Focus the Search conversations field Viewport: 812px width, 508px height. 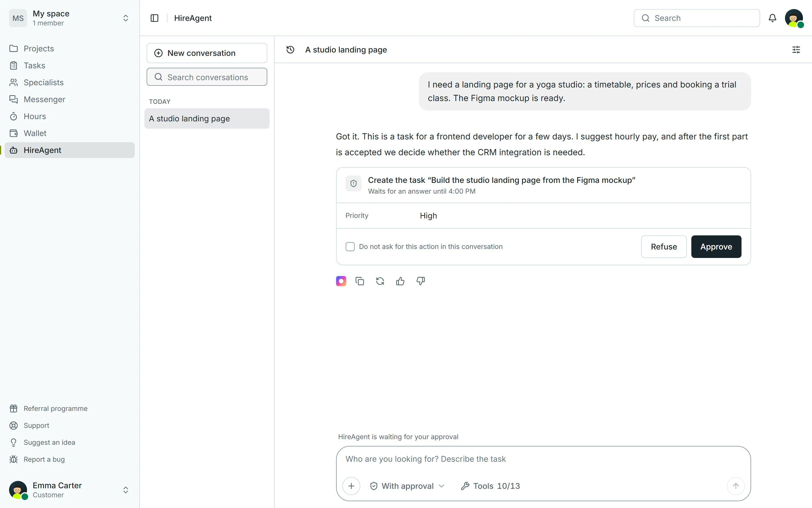point(207,77)
